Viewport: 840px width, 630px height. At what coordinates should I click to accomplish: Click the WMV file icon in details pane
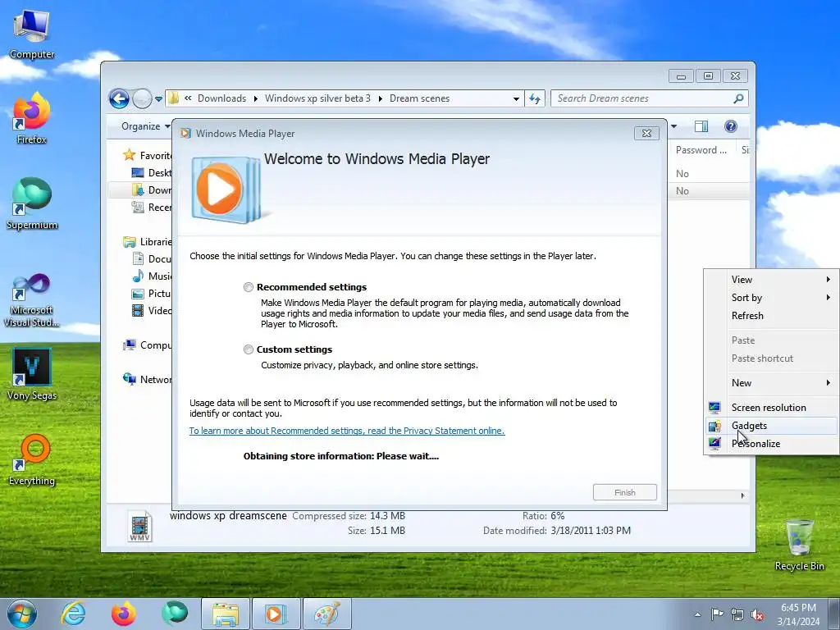[139, 526]
